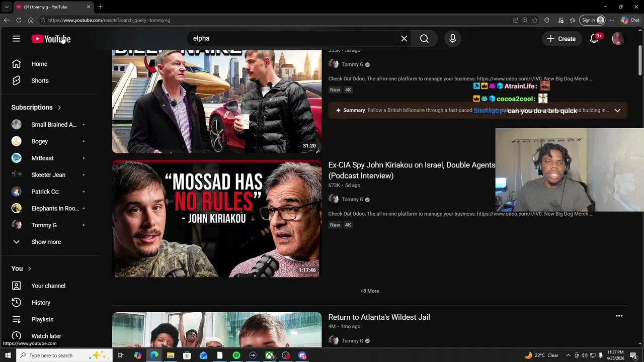644x362 pixels.
Task: Click the taskbar Type here to search box
Action: [64, 355]
